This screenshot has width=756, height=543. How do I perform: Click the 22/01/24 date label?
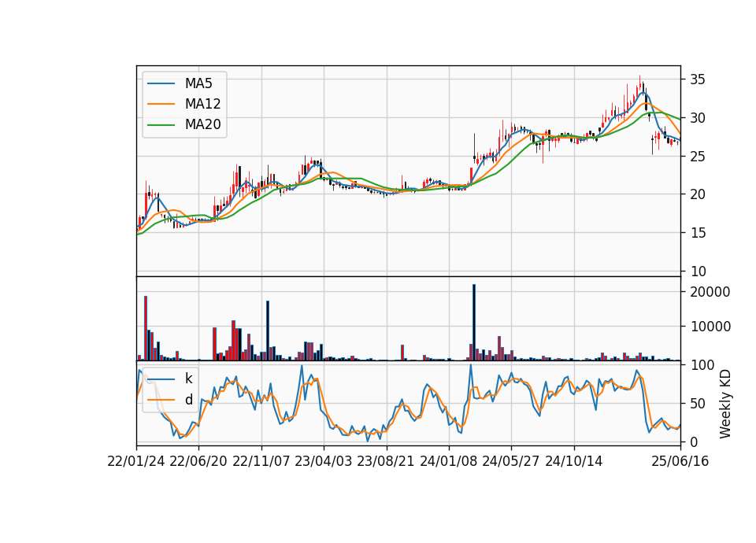click(x=136, y=461)
